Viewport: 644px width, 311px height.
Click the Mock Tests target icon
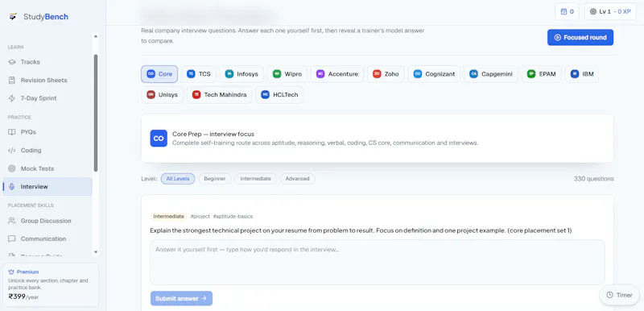click(x=12, y=168)
